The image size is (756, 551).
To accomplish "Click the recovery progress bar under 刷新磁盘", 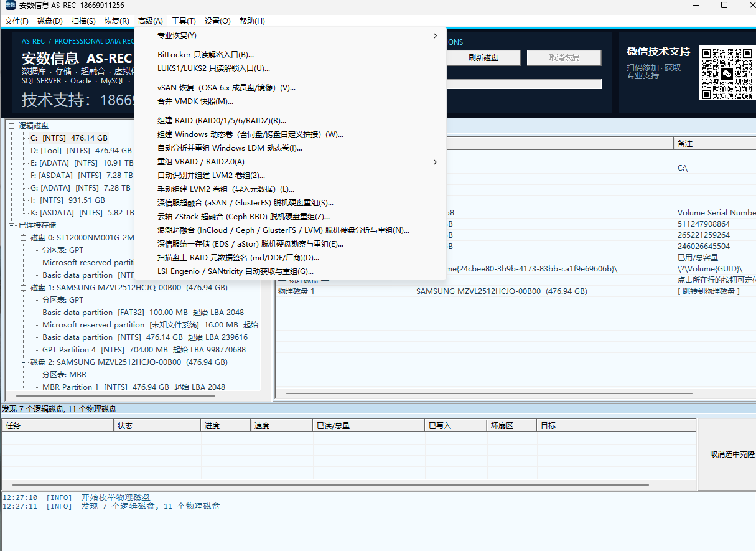I will (524, 84).
